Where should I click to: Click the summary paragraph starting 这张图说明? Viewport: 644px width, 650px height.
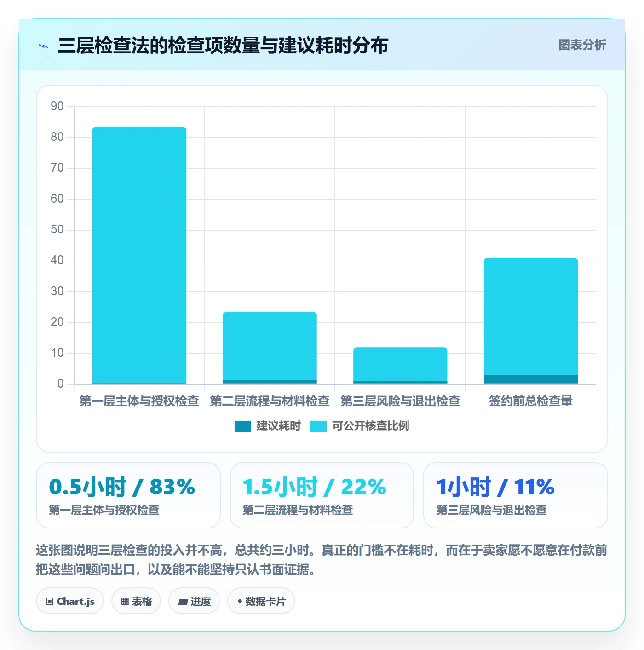(322, 560)
